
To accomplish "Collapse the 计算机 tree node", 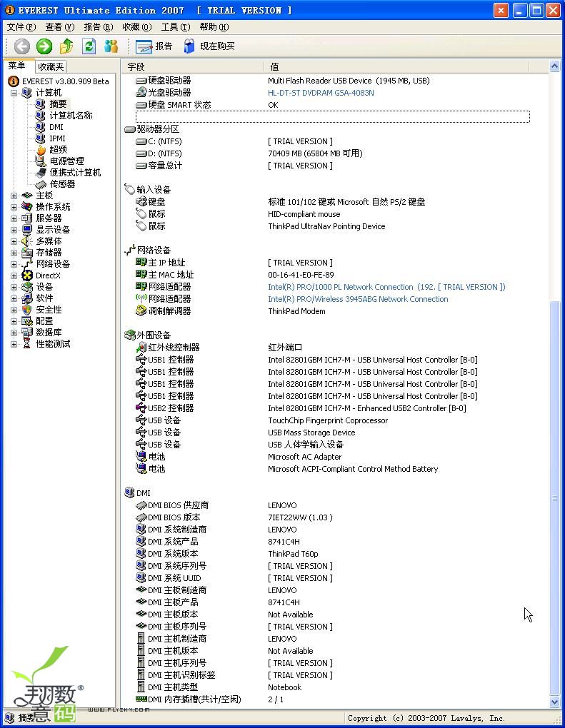I will click(x=14, y=93).
